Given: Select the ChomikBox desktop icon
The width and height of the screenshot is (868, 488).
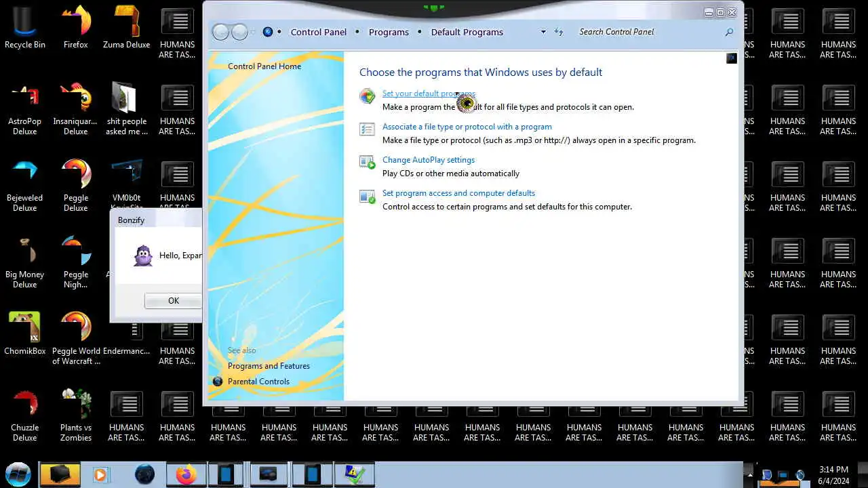Looking at the screenshot, I should (x=25, y=333).
